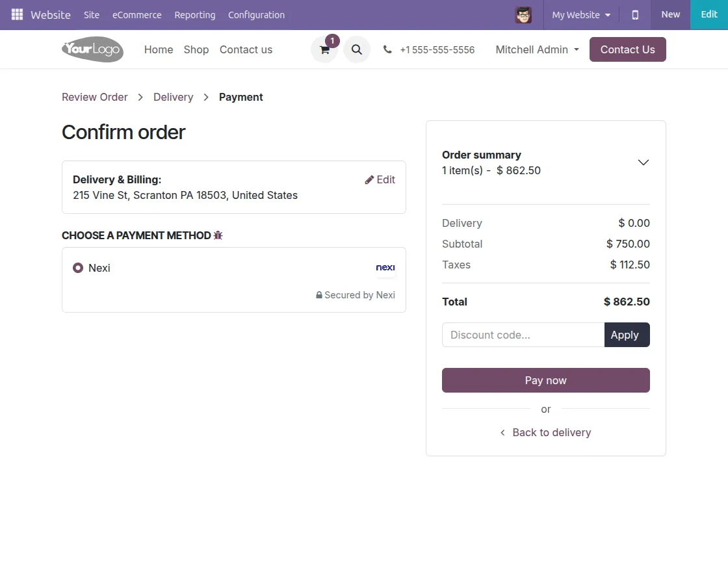Click the Nexi provider logo
728x572 pixels.
pyautogui.click(x=385, y=267)
